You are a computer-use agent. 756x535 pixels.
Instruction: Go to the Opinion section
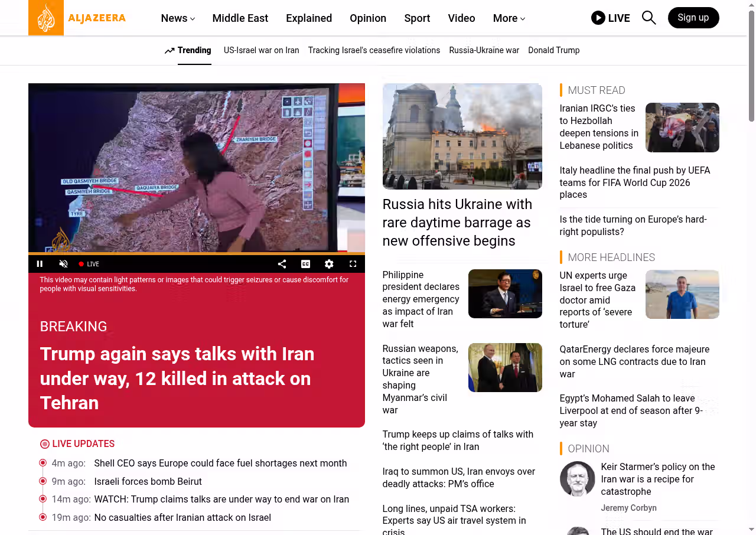click(x=367, y=18)
